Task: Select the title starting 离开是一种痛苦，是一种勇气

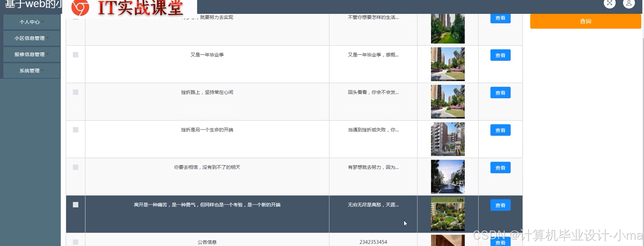Action: pos(207,205)
